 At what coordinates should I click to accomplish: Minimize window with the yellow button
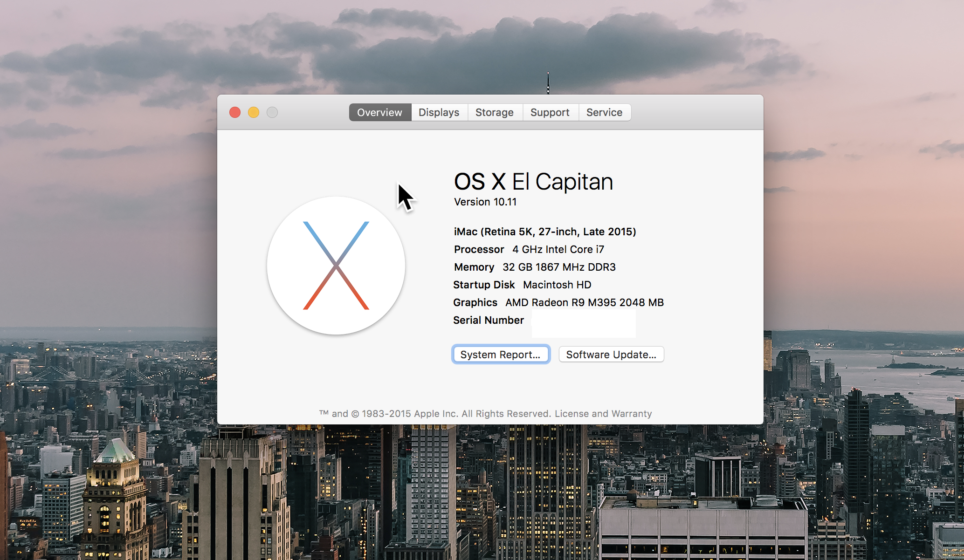254,112
